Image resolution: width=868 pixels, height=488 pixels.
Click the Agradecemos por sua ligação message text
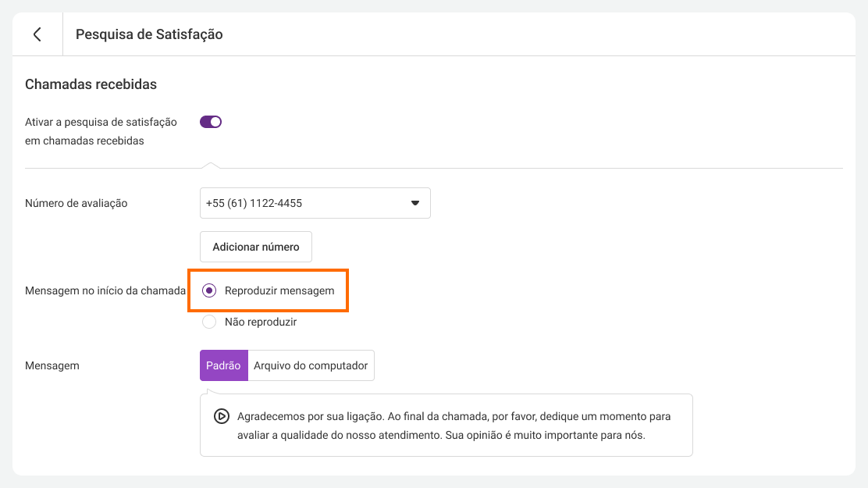(x=454, y=426)
